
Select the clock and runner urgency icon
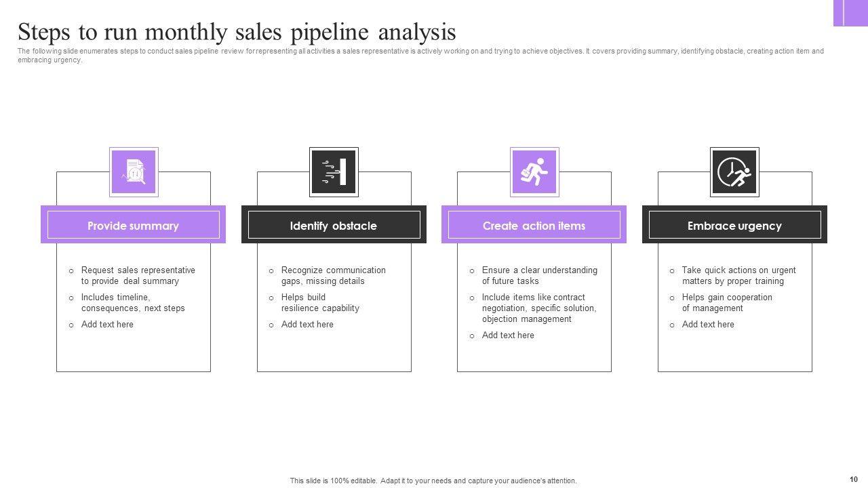tap(734, 172)
